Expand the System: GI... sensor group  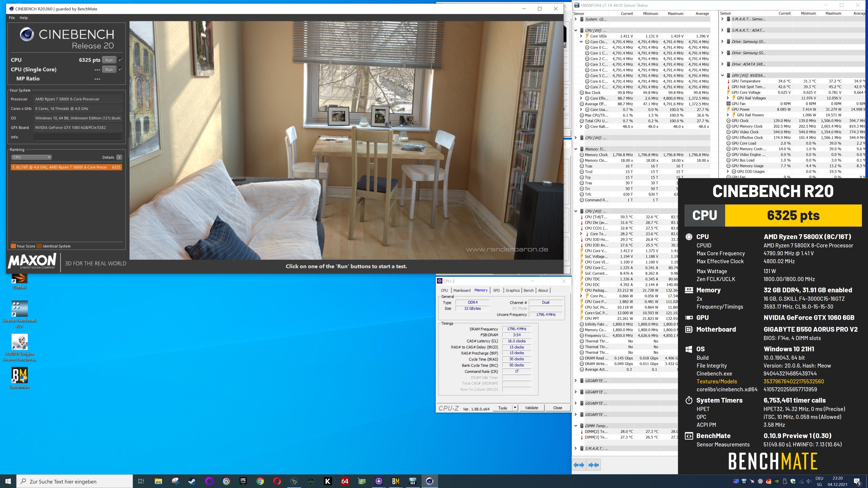click(x=576, y=19)
